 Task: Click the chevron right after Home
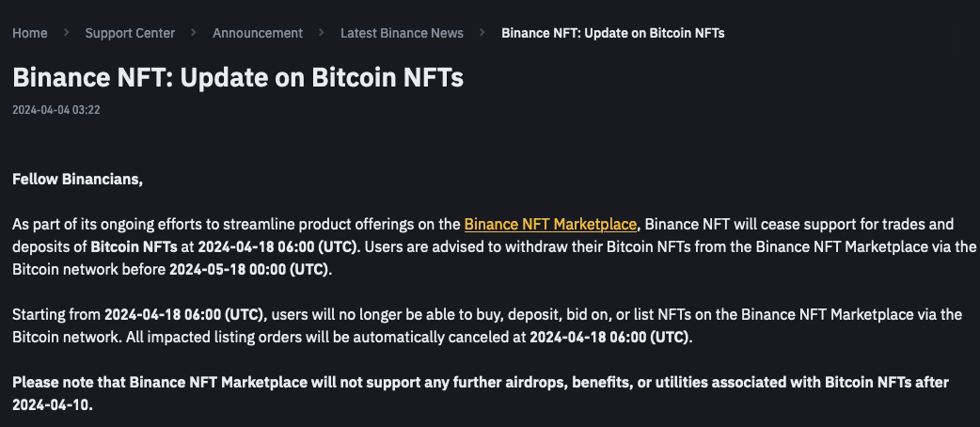[66, 33]
